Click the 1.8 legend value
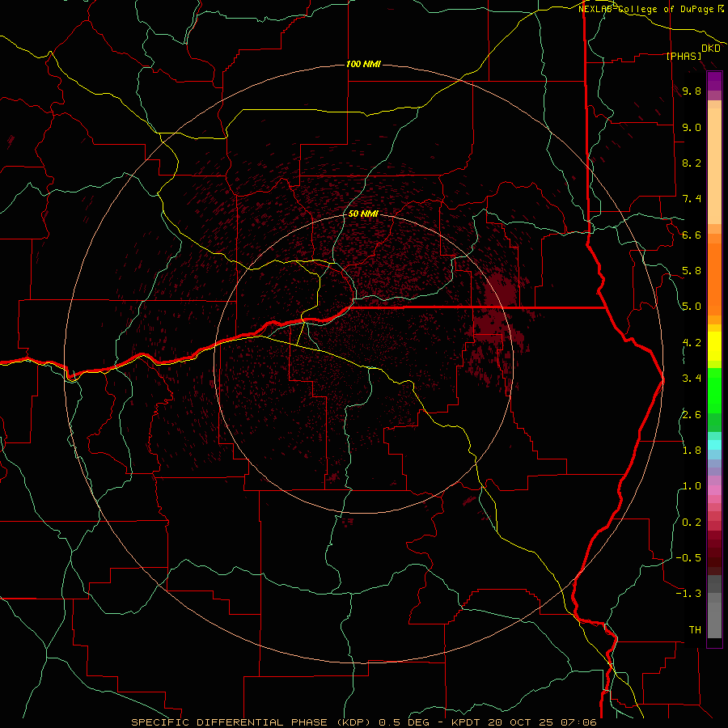 (x=692, y=451)
